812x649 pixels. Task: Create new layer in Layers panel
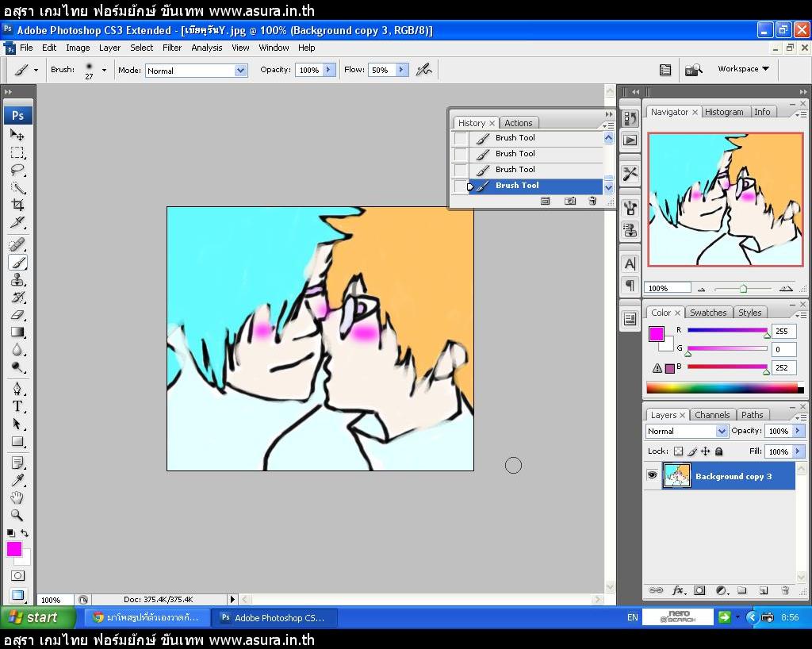764,590
